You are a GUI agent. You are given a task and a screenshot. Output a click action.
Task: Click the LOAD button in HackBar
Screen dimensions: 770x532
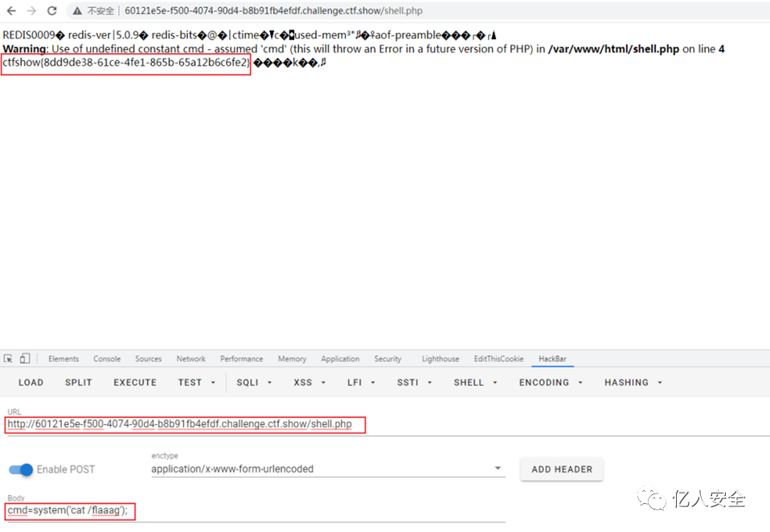point(31,383)
